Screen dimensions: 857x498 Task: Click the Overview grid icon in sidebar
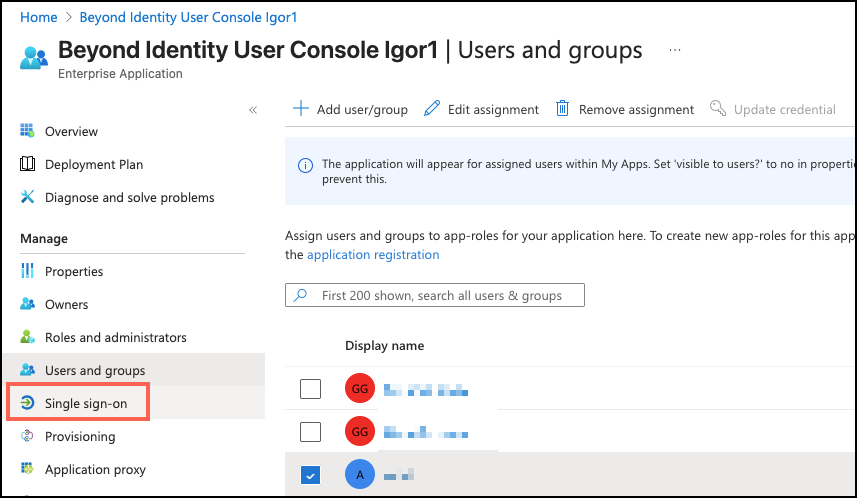pyautogui.click(x=28, y=131)
